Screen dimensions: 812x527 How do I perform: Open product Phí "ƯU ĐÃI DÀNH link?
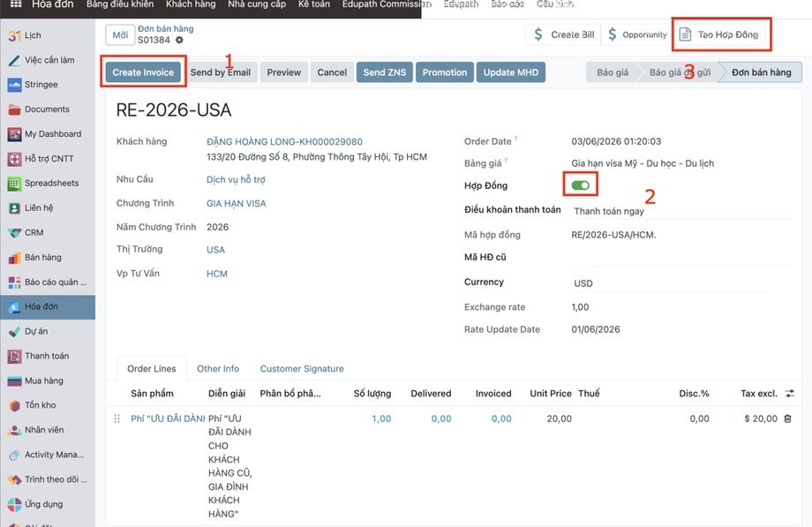tap(168, 418)
